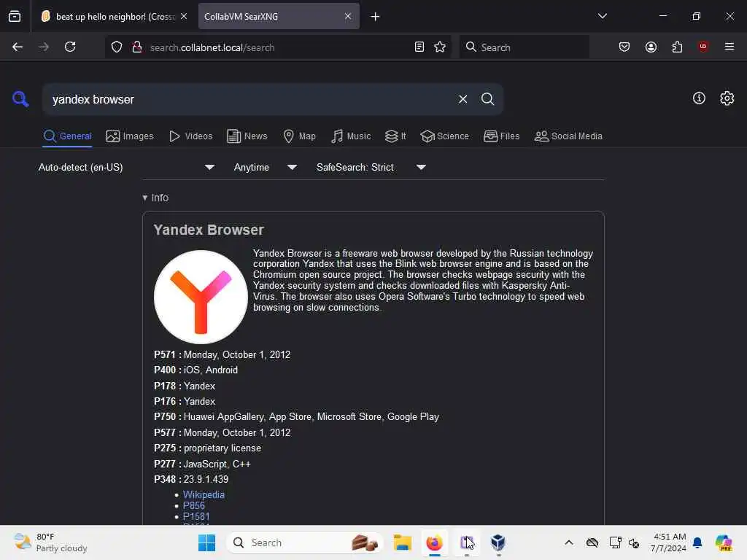The image size is (747, 560).
Task: Click the uBlock Origin extension icon
Action: click(x=703, y=47)
